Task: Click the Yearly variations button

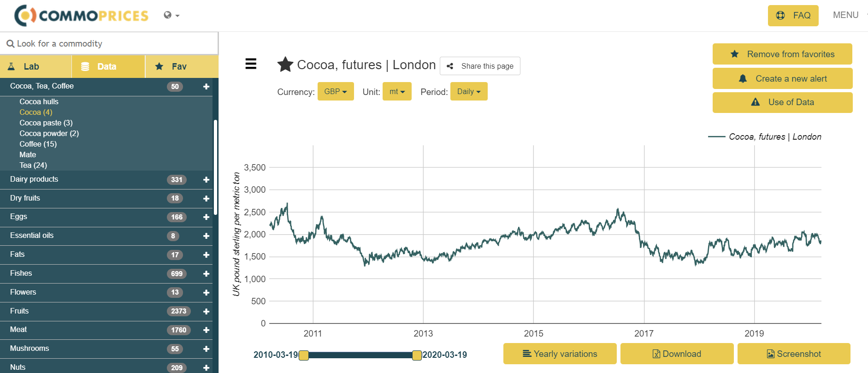Action: tap(560, 354)
